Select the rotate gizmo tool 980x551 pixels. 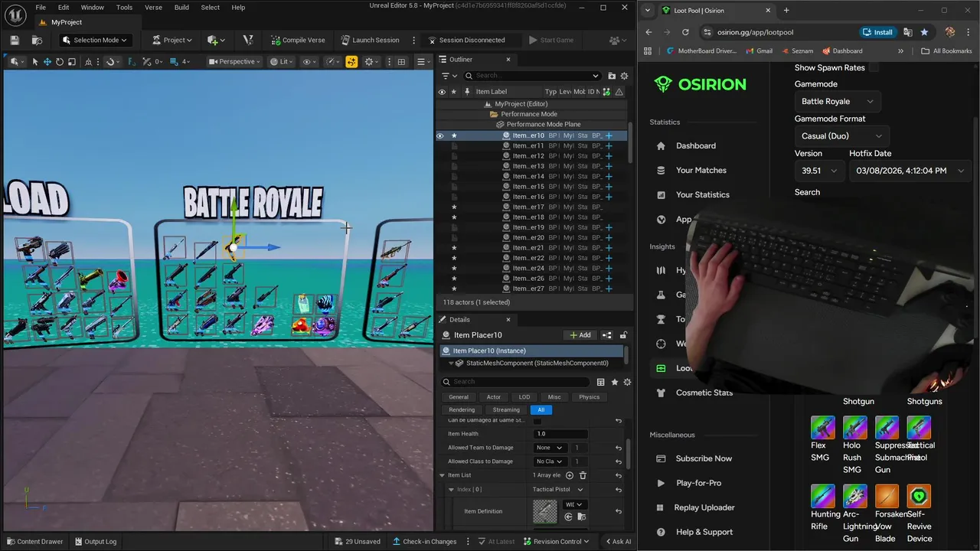pos(59,61)
